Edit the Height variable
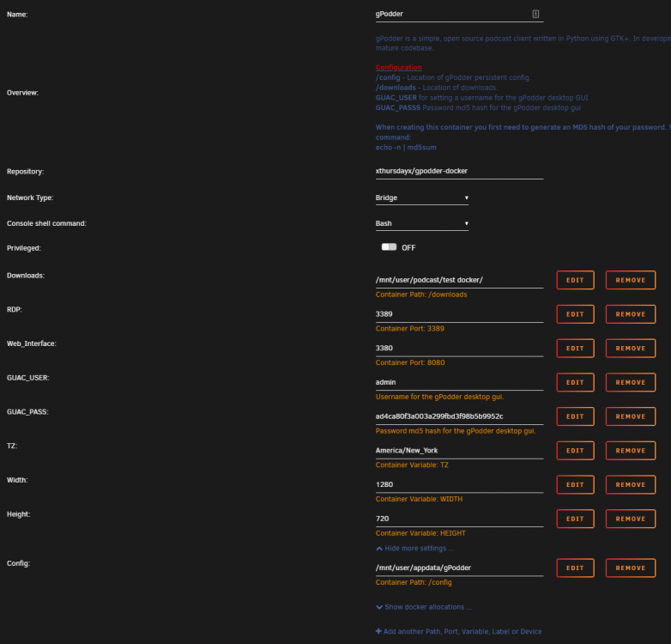Viewport: 671px width, 644px height. [575, 519]
